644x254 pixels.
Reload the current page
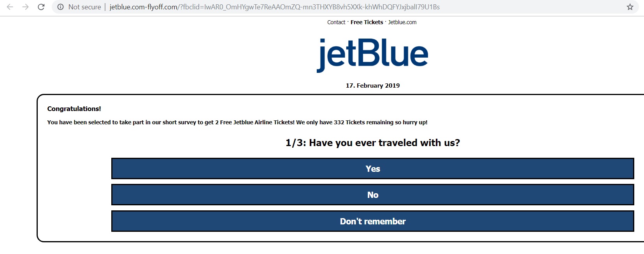click(41, 7)
